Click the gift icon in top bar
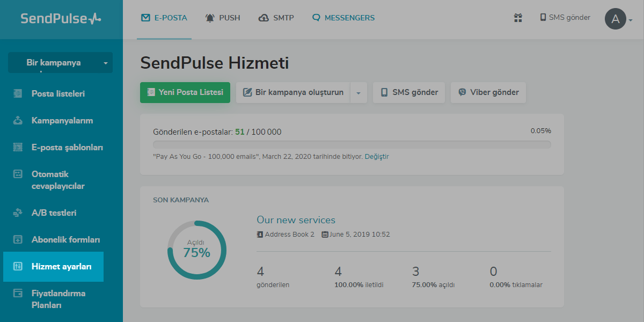Image resolution: width=644 pixels, height=322 pixels. [518, 18]
